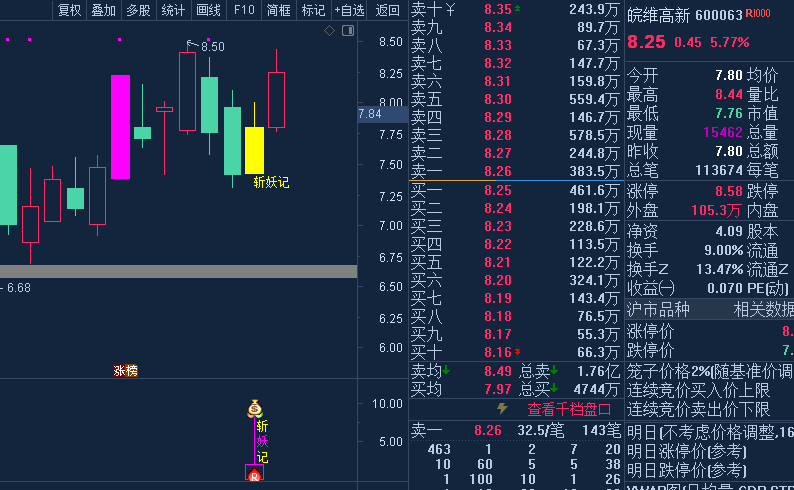Viewport: 794px width, 490px height.
Task: Click the money bag signal icon
Action: pos(255,409)
